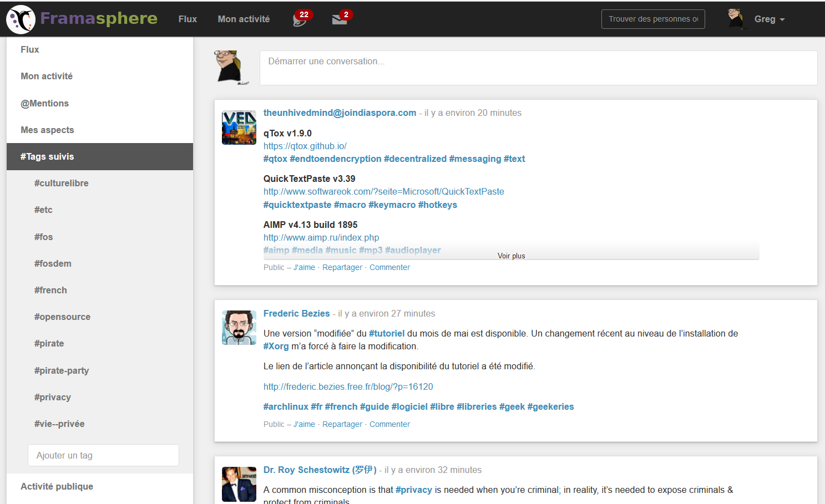Click the Ajouter un tag input field
This screenshot has height=504, width=825.
tap(103, 455)
